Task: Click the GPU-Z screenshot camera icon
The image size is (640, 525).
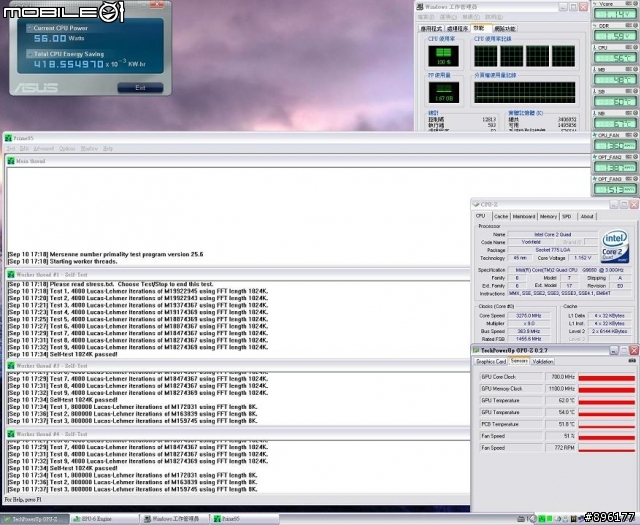Action: coord(632,361)
